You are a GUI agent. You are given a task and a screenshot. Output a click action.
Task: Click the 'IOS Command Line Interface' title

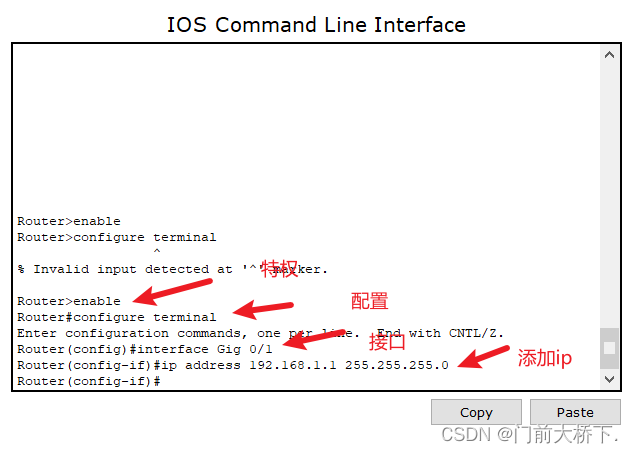316,25
